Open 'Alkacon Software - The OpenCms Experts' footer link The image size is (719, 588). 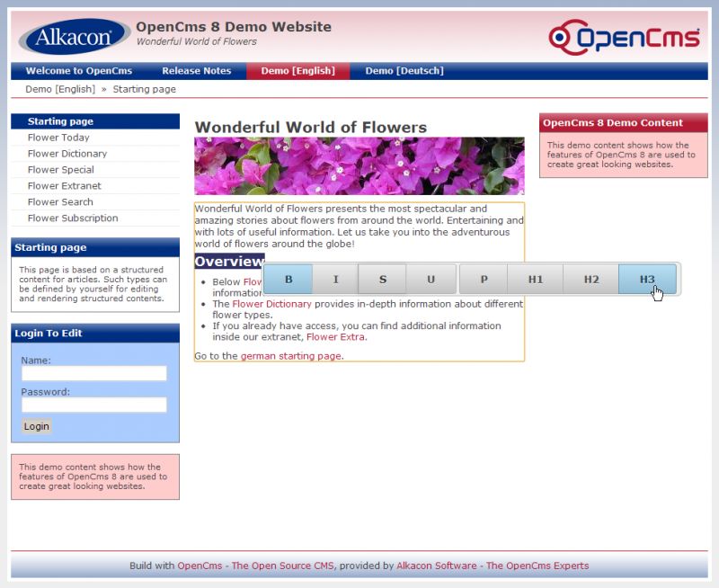click(493, 566)
